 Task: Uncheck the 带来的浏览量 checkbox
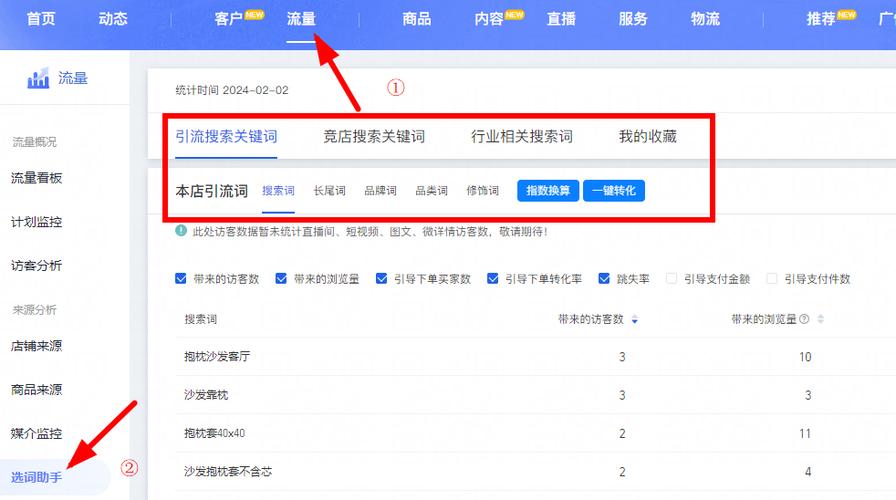(x=281, y=278)
